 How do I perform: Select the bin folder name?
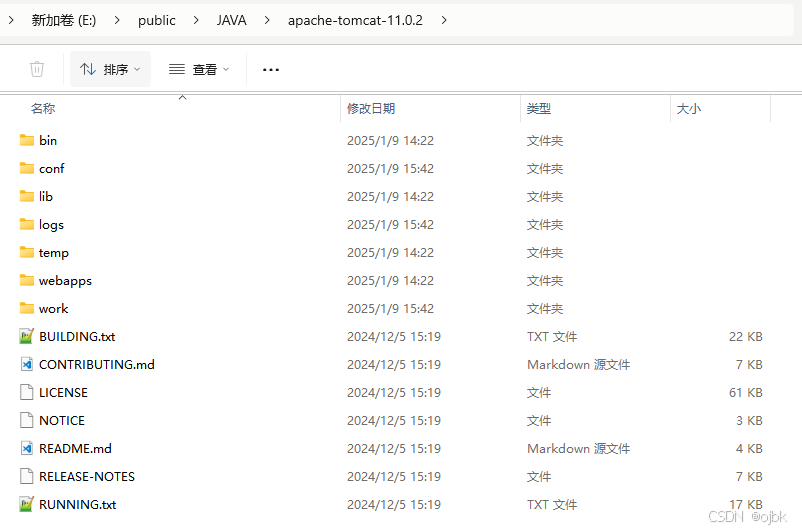point(48,140)
